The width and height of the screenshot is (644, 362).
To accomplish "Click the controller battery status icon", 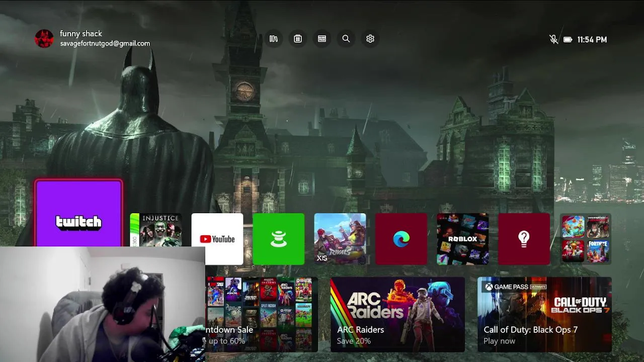I will point(568,39).
